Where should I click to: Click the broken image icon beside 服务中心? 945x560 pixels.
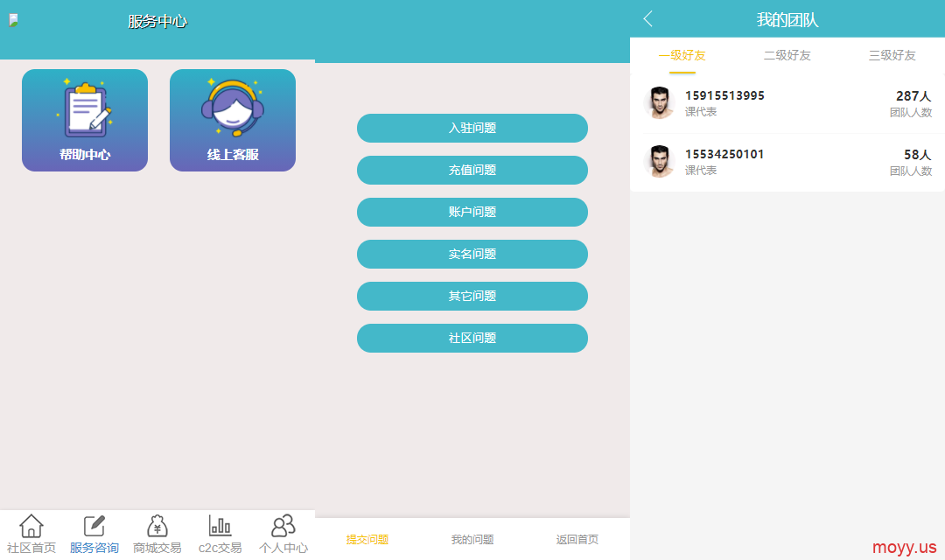point(13,20)
